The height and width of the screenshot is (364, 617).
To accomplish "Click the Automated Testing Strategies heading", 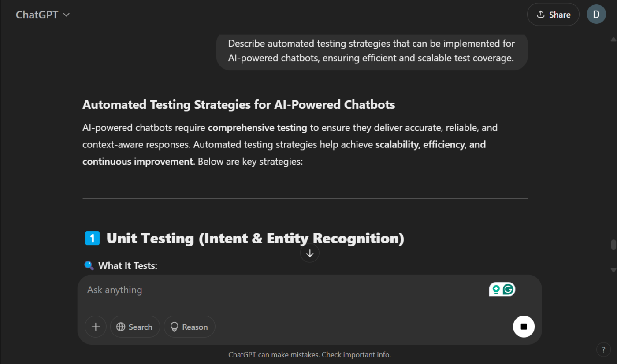I will (238, 105).
